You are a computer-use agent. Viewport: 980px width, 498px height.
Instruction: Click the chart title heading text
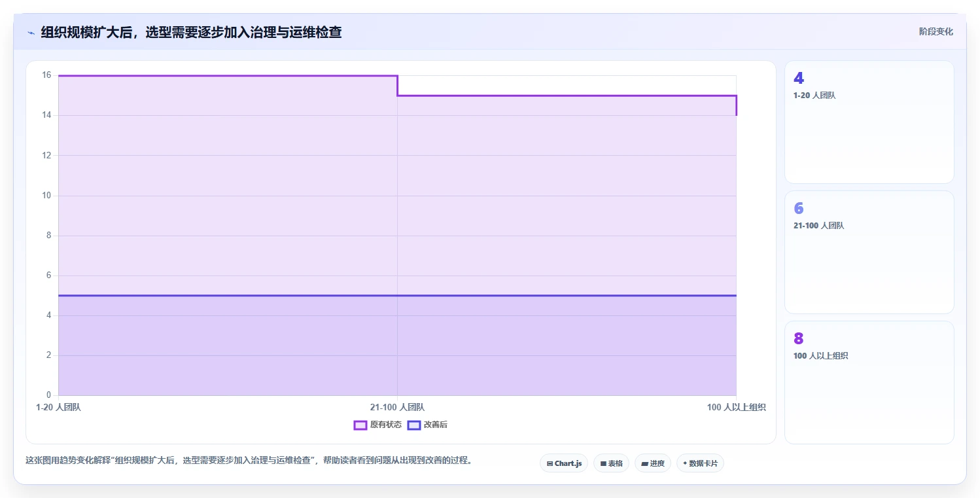pyautogui.click(x=191, y=32)
